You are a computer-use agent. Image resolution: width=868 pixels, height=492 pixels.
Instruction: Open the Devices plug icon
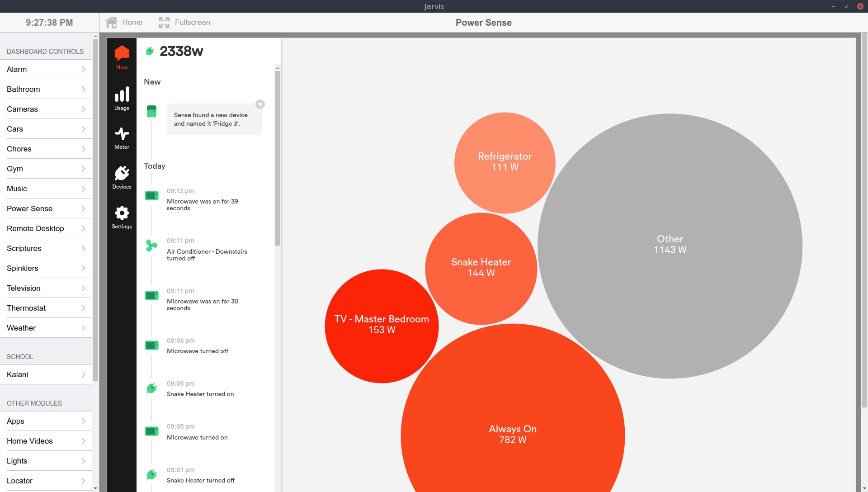122,174
